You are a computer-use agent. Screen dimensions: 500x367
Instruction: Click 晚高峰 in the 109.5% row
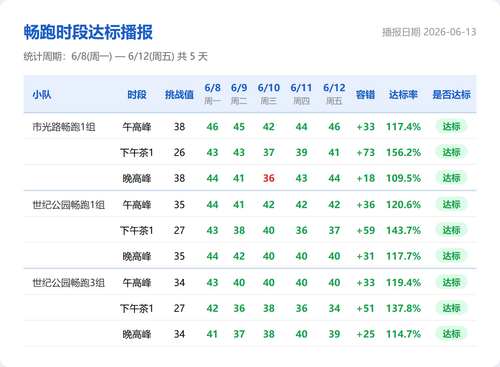[x=137, y=179]
